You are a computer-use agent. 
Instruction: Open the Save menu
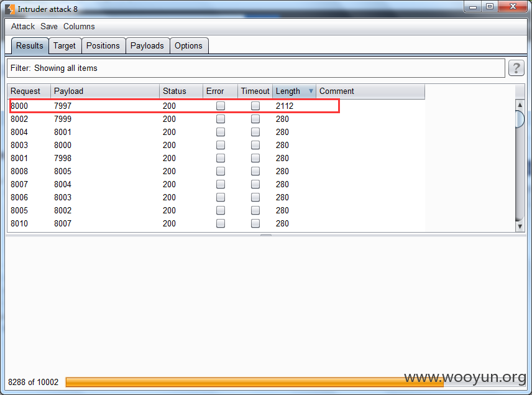tap(49, 27)
